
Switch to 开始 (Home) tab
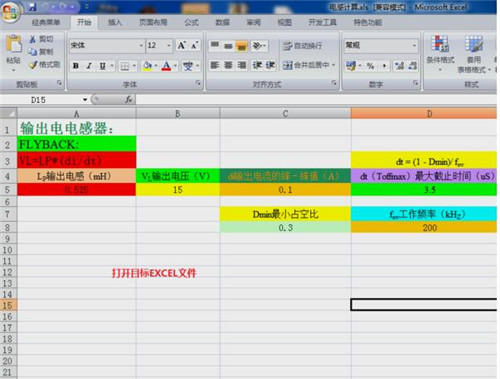(84, 22)
